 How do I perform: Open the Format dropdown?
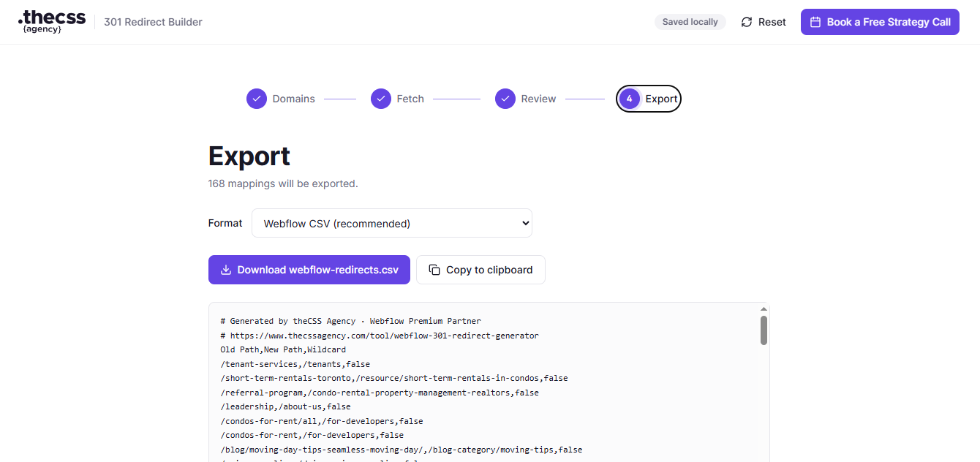(392, 223)
